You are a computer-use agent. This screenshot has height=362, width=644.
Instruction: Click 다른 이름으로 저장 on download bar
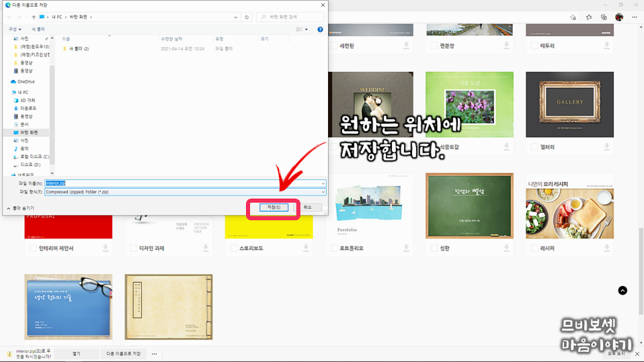pos(123,354)
